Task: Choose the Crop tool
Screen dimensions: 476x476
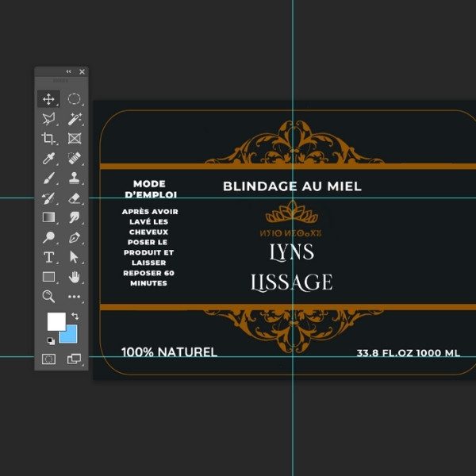Action: pyautogui.click(x=48, y=139)
